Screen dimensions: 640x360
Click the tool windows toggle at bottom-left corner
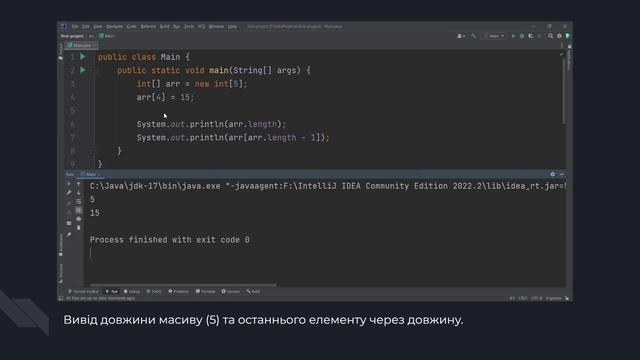[x=61, y=298]
